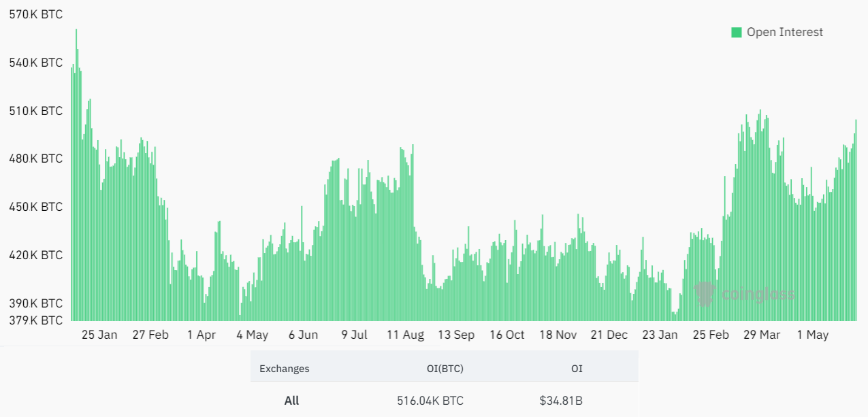Select the Exchanges column header

284,369
